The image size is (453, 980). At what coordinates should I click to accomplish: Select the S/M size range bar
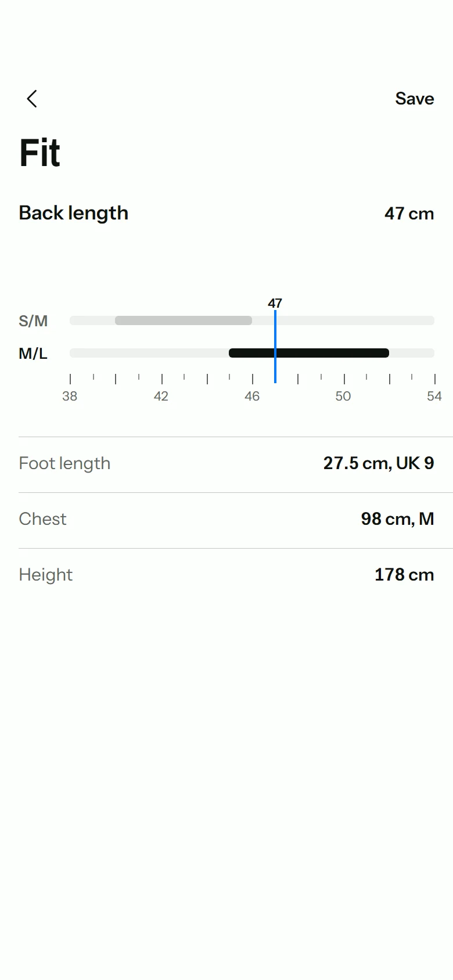(x=184, y=320)
